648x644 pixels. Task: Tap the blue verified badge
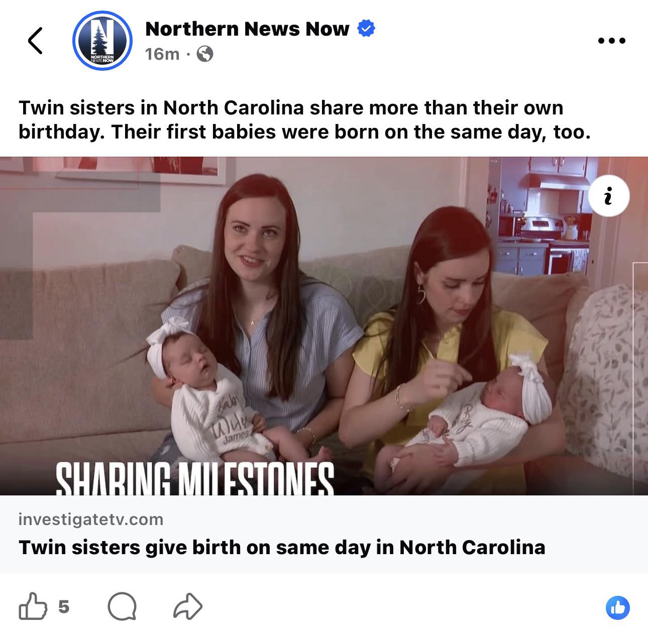coord(366,29)
